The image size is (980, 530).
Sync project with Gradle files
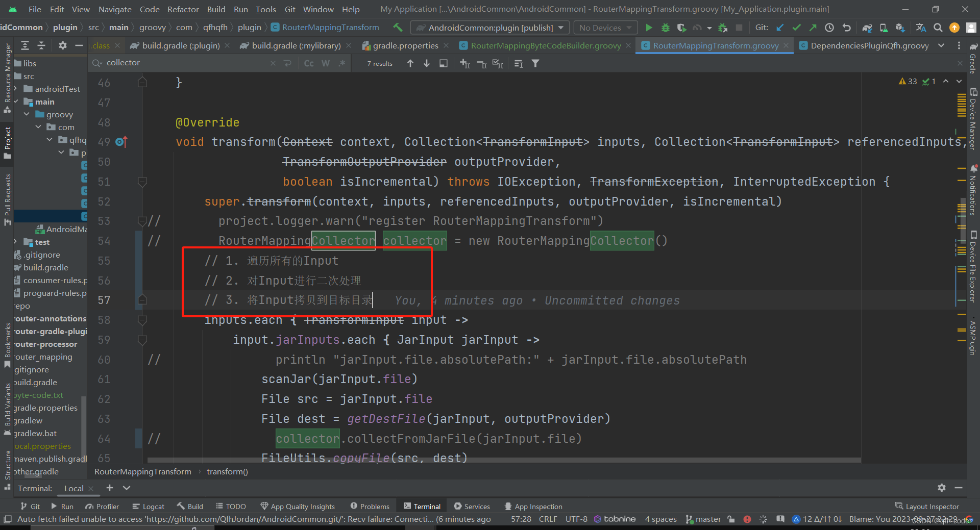tap(867, 28)
